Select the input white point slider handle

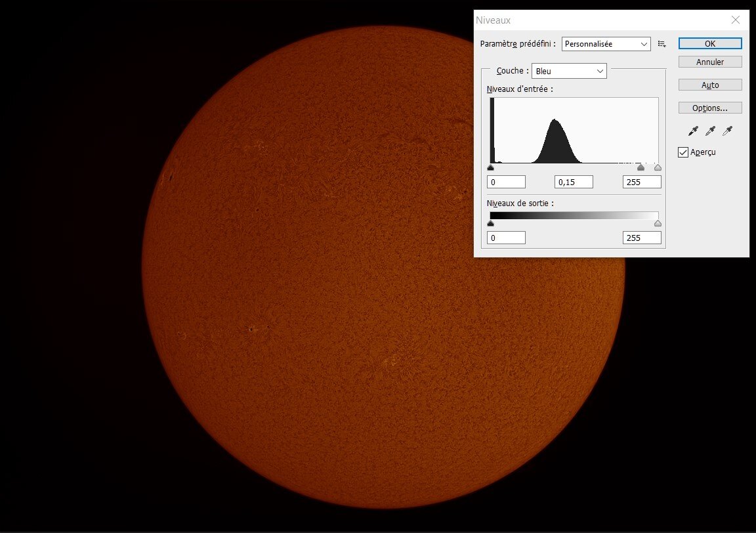pos(658,167)
